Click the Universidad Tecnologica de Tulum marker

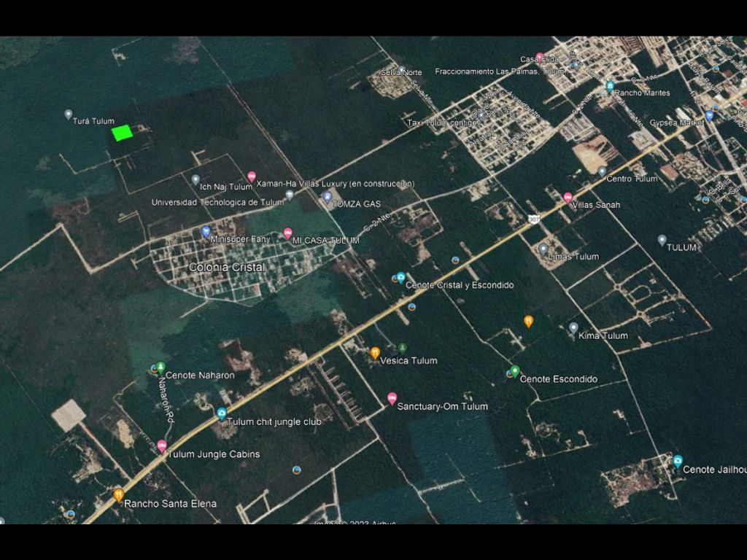[289, 195]
